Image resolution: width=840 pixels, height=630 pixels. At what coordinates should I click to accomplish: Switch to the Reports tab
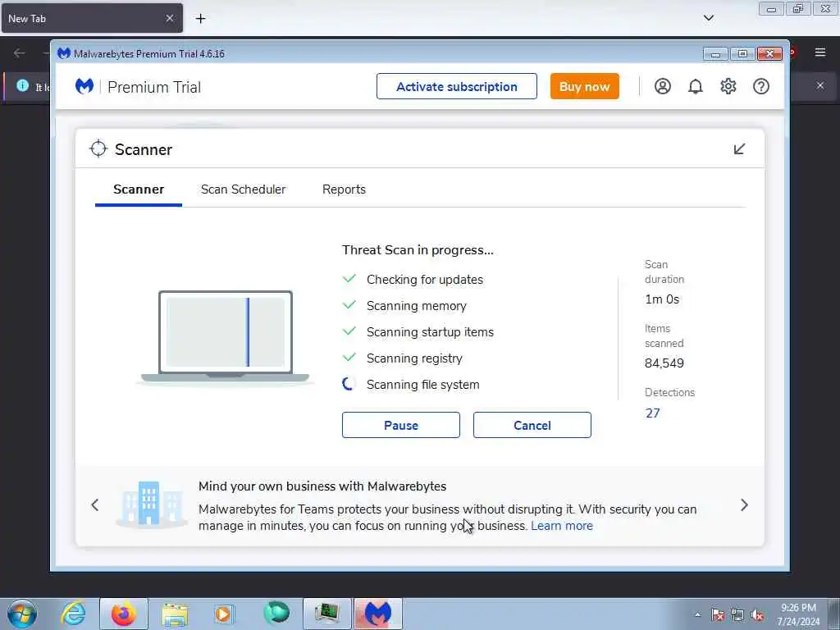(344, 189)
